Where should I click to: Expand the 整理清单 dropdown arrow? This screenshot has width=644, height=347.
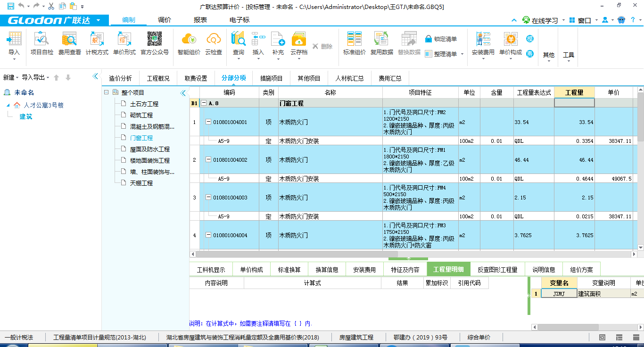[x=462, y=54]
